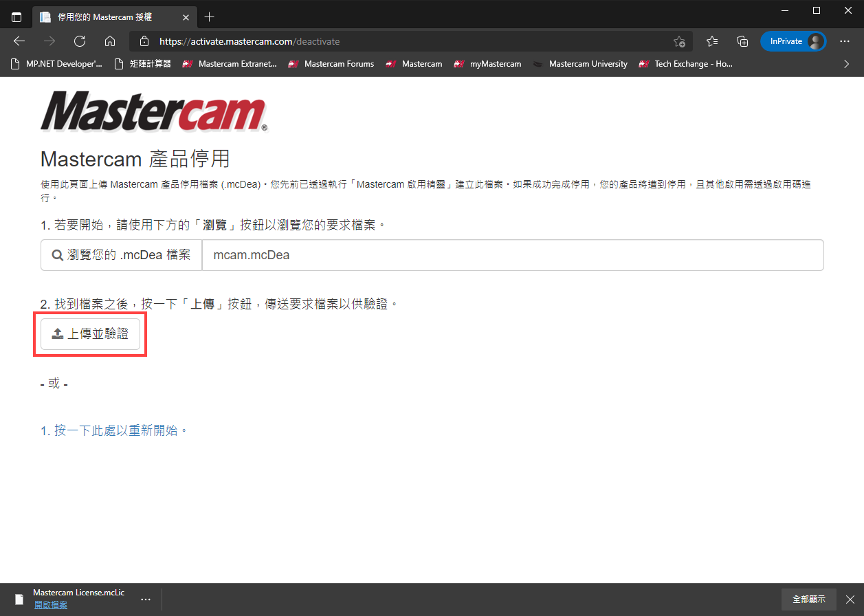
Task: Open download item options ellipsis
Action: pos(145,599)
